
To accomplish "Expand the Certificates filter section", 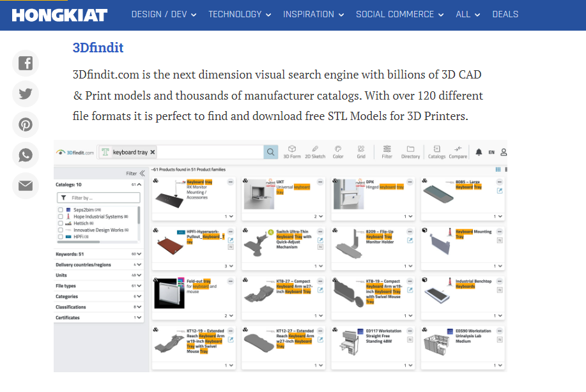I will pyautogui.click(x=98, y=318).
